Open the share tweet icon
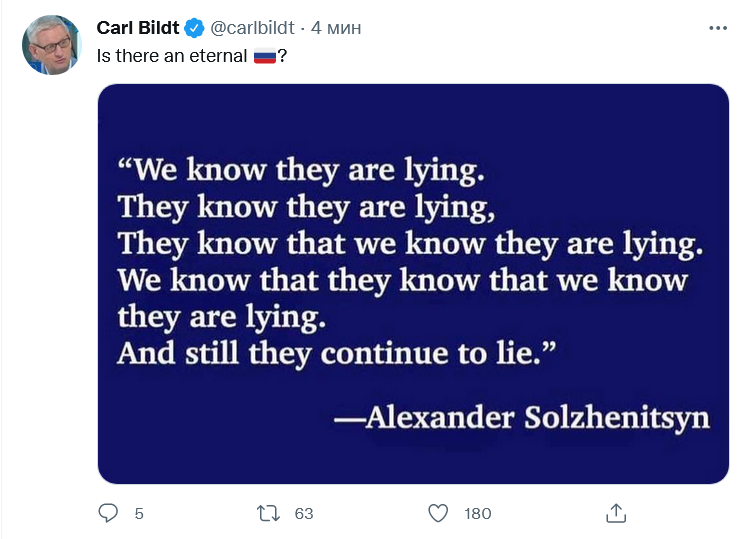The width and height of the screenshot is (748, 539). pos(617,513)
